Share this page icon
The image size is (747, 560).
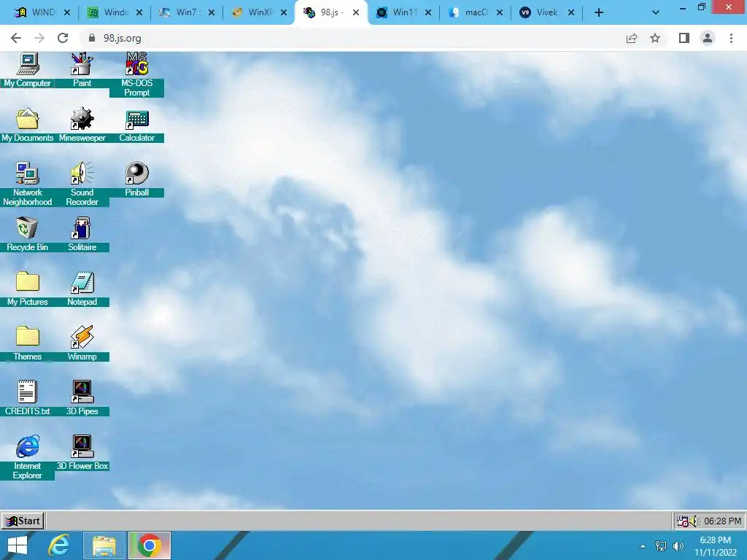[x=632, y=38]
